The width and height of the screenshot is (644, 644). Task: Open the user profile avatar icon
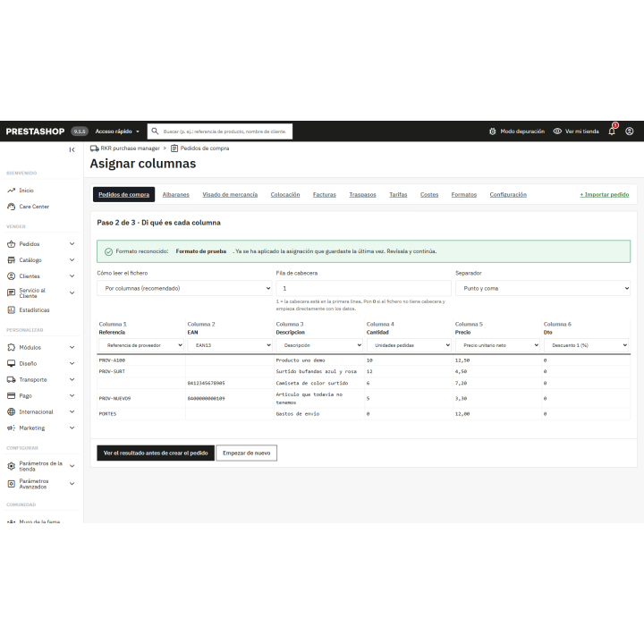click(x=629, y=131)
